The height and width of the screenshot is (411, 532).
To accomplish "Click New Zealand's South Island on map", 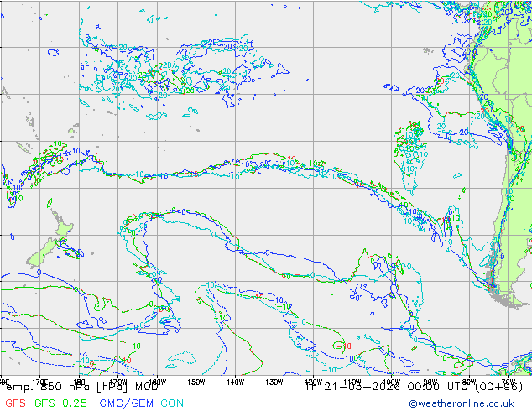I will [41, 253].
